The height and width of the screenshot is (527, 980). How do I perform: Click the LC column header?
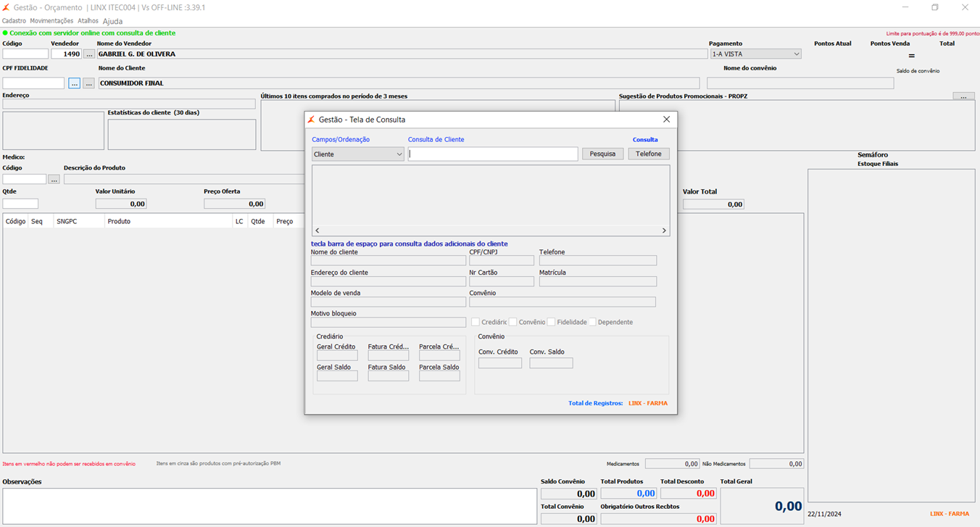(240, 221)
